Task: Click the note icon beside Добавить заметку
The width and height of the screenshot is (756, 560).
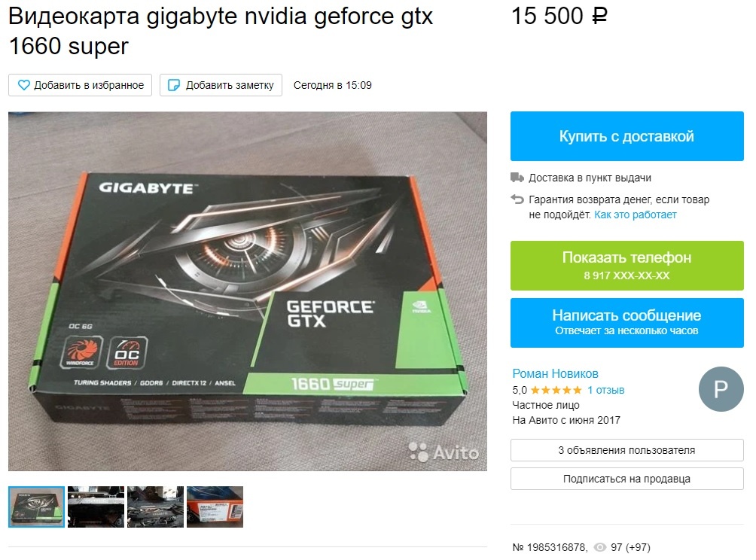Action: point(174,85)
